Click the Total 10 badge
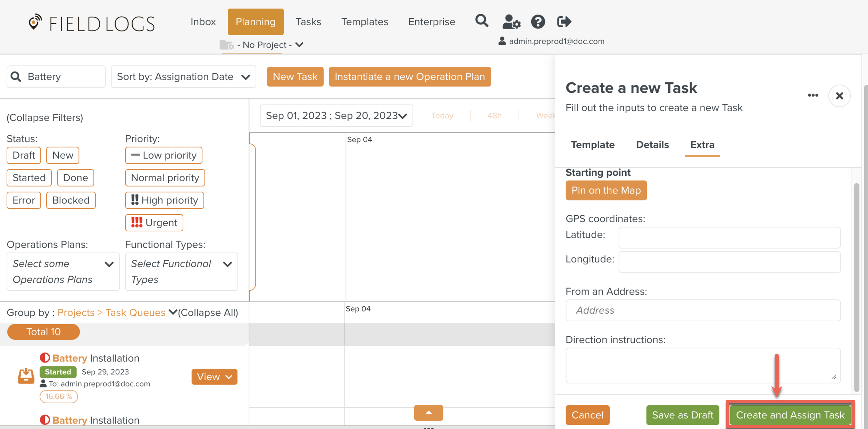Screen dimensions: 868x429 (x=43, y=331)
